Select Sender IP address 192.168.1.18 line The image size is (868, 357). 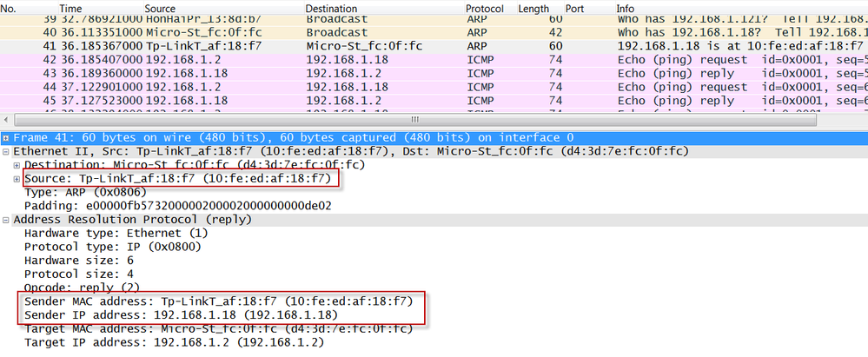(181, 315)
